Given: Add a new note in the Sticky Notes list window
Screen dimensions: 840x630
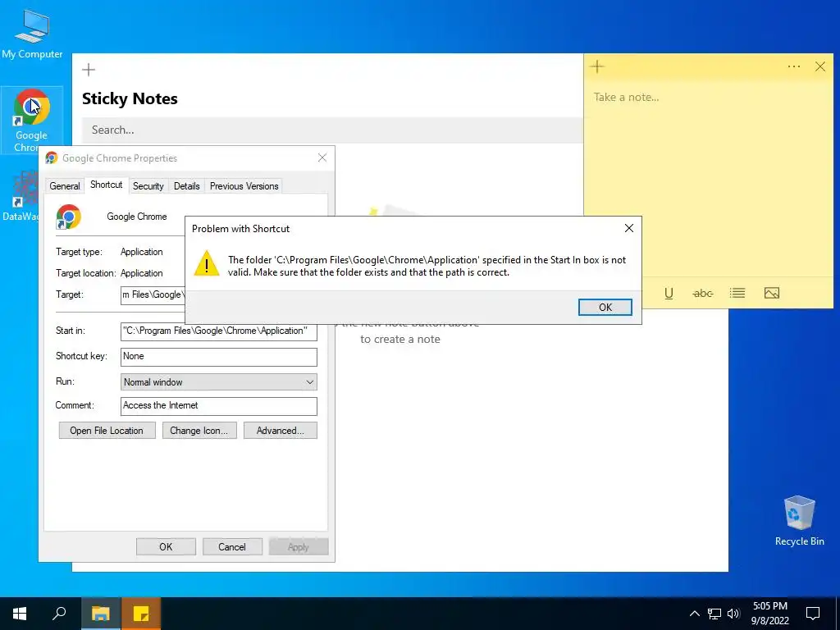Looking at the screenshot, I should [89, 70].
